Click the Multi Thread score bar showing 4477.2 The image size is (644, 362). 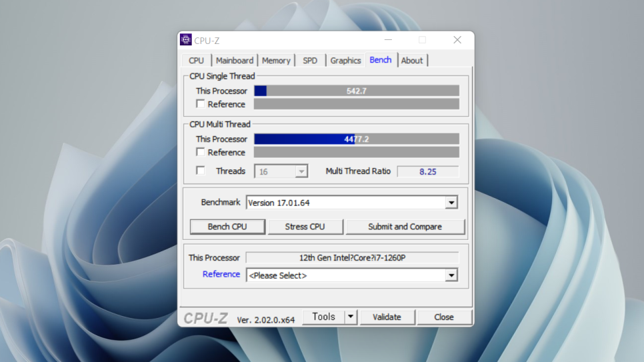[x=357, y=139]
